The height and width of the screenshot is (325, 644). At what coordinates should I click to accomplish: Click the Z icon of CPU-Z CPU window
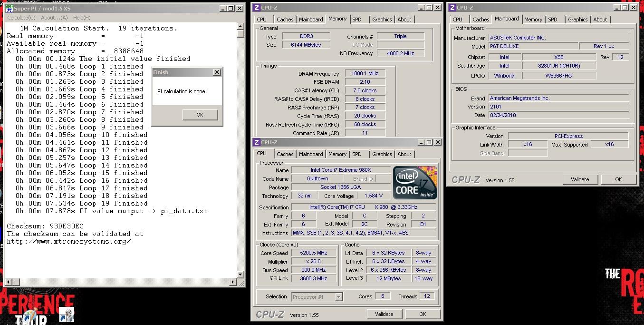tap(257, 142)
